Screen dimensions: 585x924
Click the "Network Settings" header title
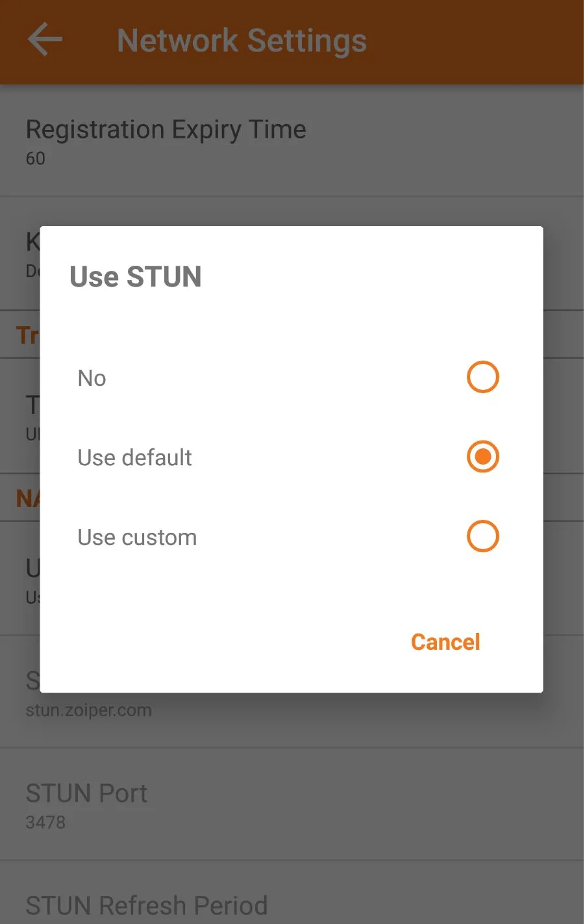click(242, 40)
